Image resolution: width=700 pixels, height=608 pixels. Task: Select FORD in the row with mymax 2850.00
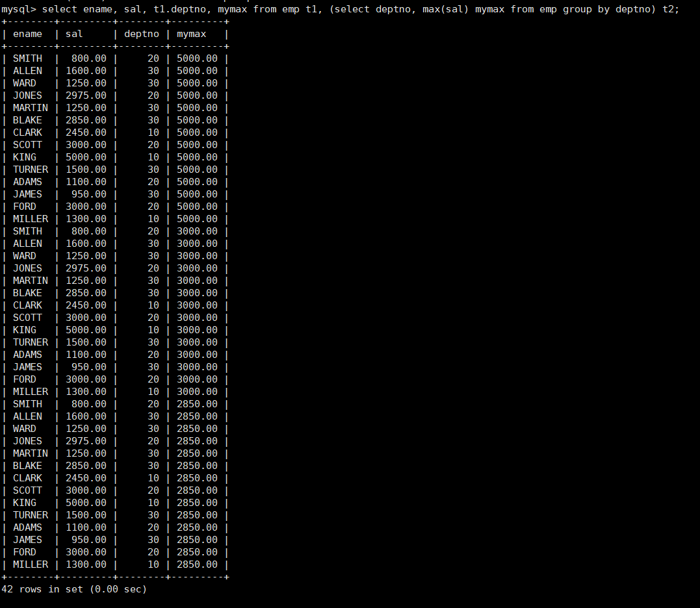[25, 551]
